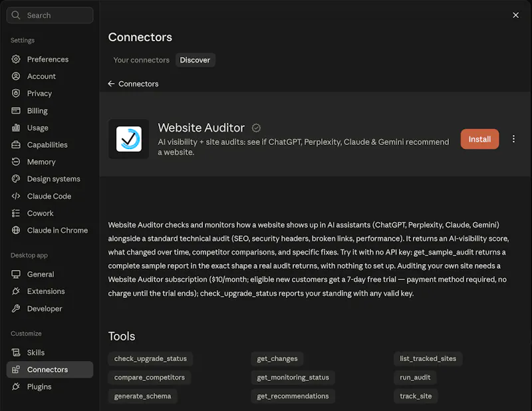532x411 pixels.
Task: Click the verified badge next to Website Auditor
Action: click(256, 128)
